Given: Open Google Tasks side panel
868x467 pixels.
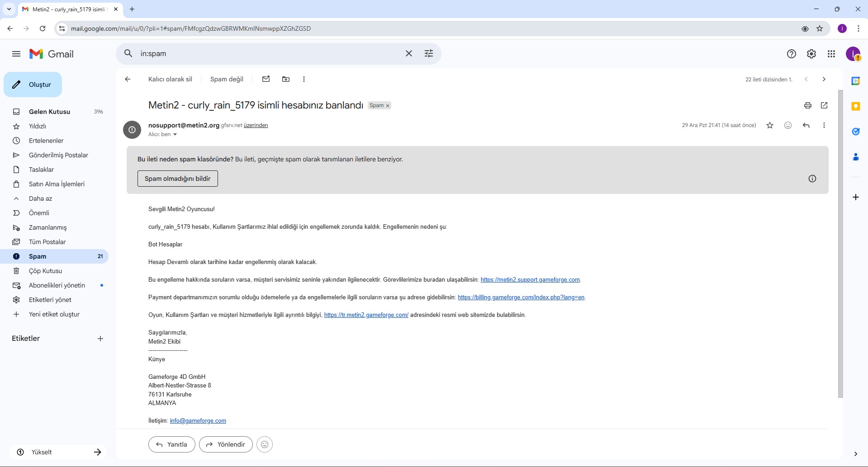Looking at the screenshot, I should pos(856,132).
